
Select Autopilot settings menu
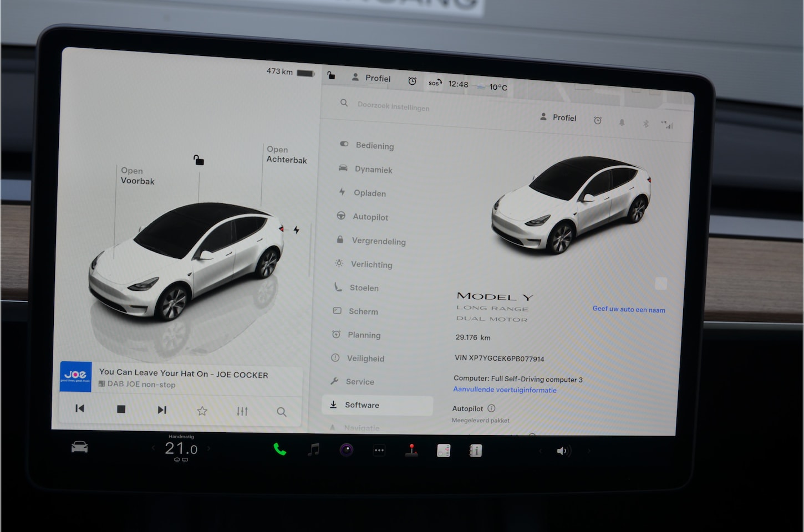[x=370, y=217]
